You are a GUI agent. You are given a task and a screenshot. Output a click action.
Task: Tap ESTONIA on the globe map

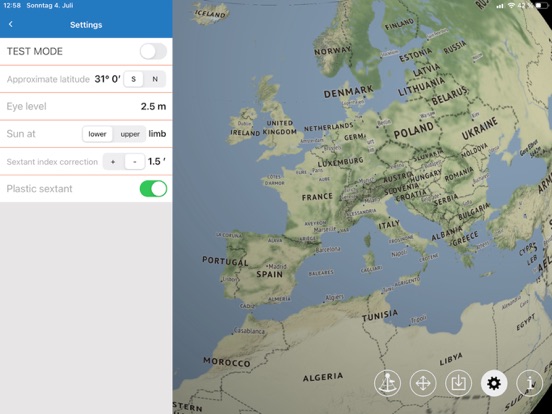pyautogui.click(x=415, y=55)
